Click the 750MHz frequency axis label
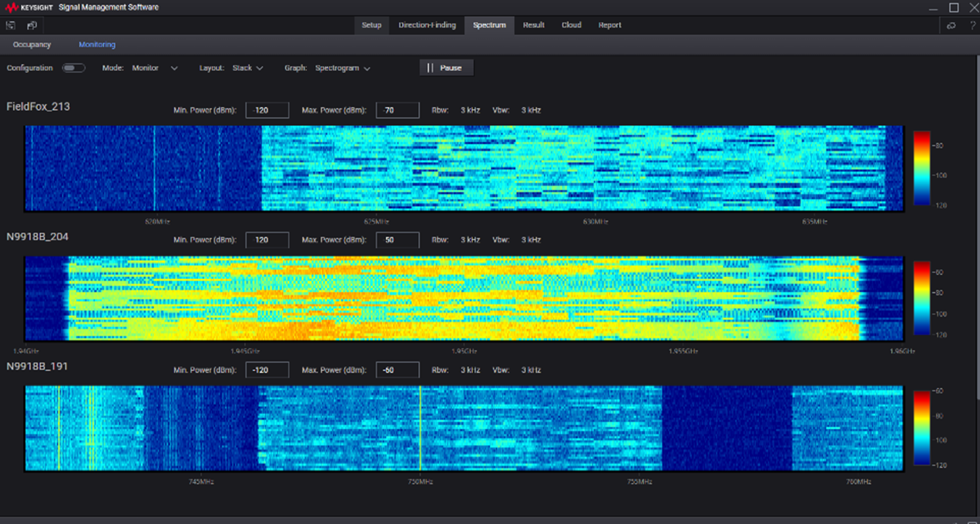The height and width of the screenshot is (524, 980). 420,482
